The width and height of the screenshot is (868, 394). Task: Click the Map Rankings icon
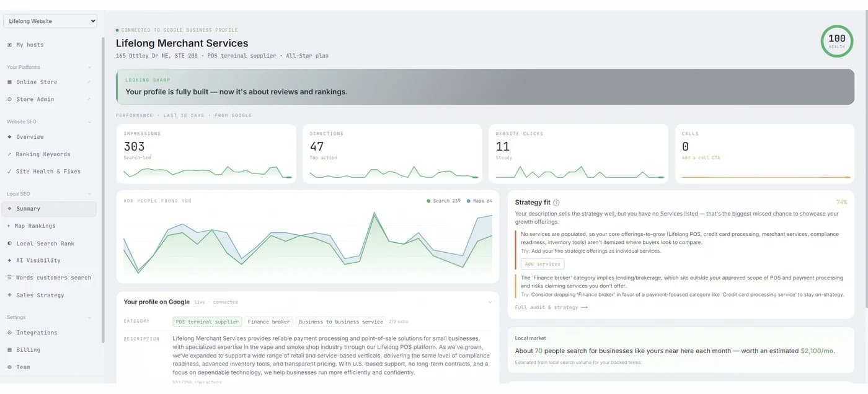click(x=9, y=226)
